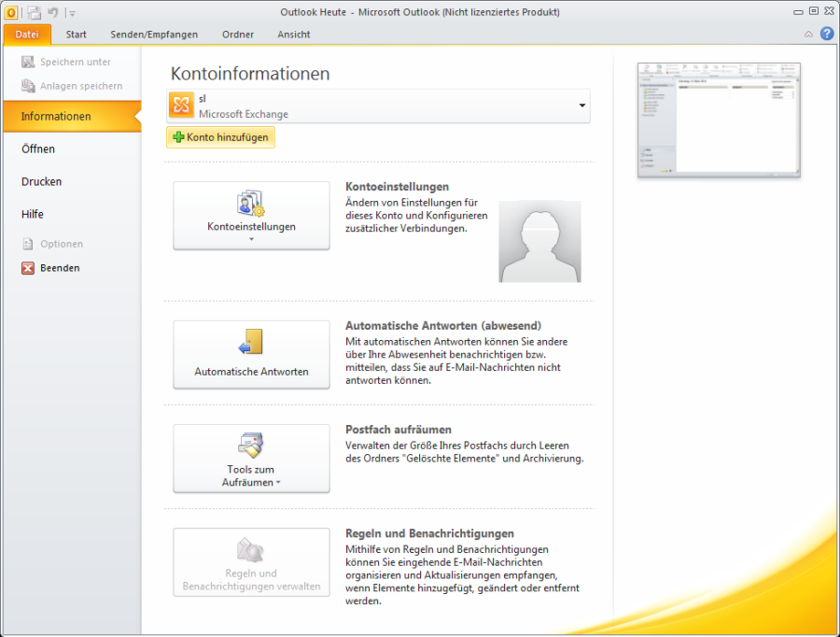Click the Kontoeinstellungen section heading text

click(397, 187)
